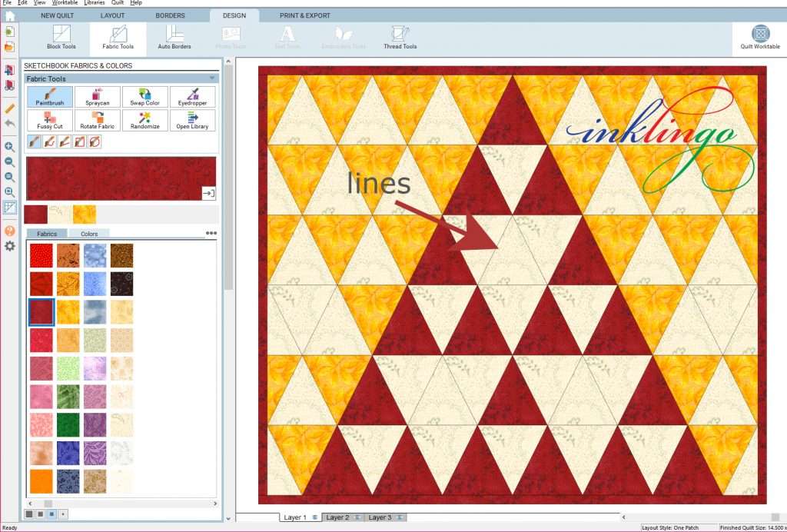The width and height of the screenshot is (787, 532).
Task: Zoom out using the top minus magnifier
Action: point(9,162)
